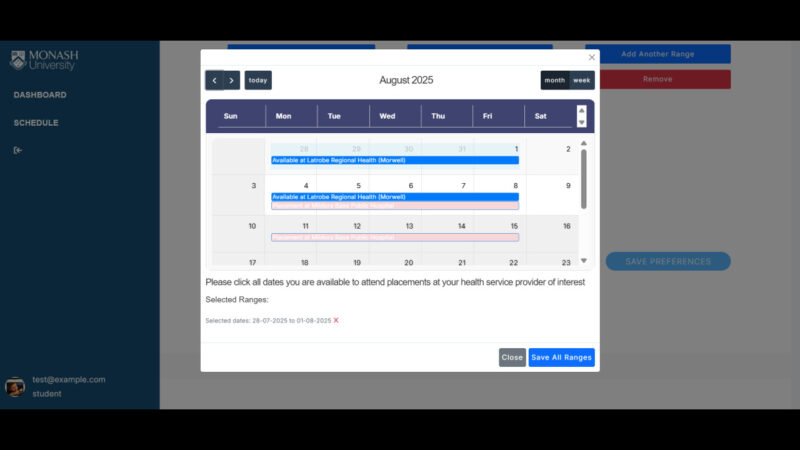Open the Dashboard menu item
The height and width of the screenshot is (450, 800).
pyautogui.click(x=40, y=95)
